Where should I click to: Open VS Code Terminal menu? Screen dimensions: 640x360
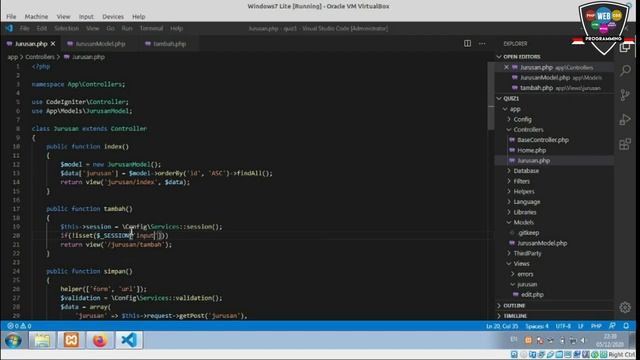(151, 28)
